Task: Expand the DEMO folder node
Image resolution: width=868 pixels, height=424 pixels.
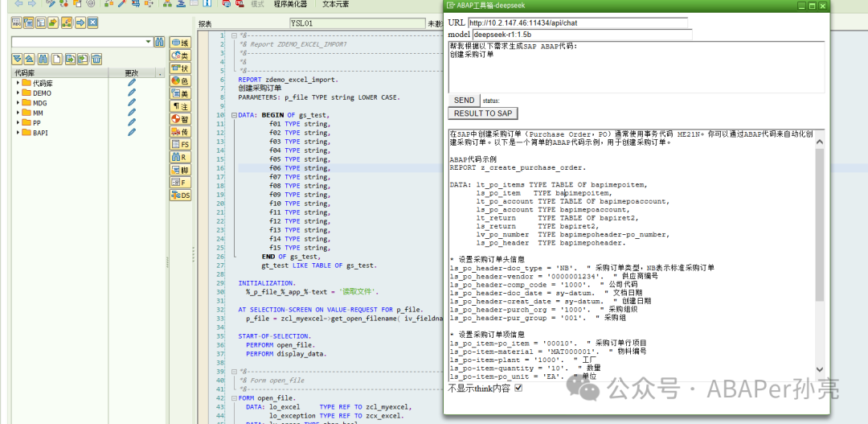Action: tap(18, 93)
